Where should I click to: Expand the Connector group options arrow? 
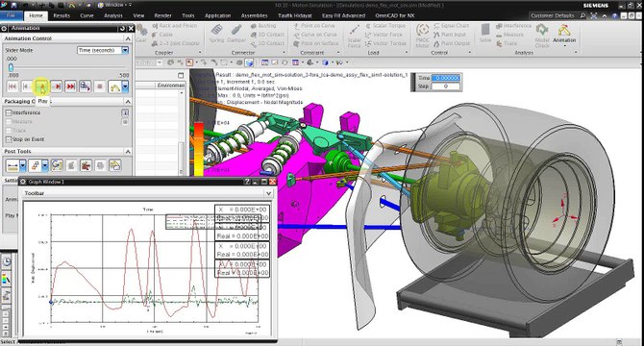(x=284, y=53)
